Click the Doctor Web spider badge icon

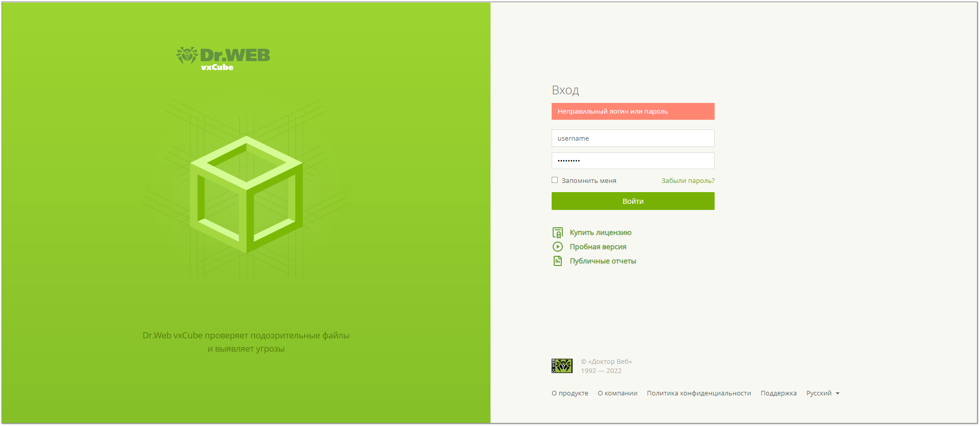pos(562,366)
